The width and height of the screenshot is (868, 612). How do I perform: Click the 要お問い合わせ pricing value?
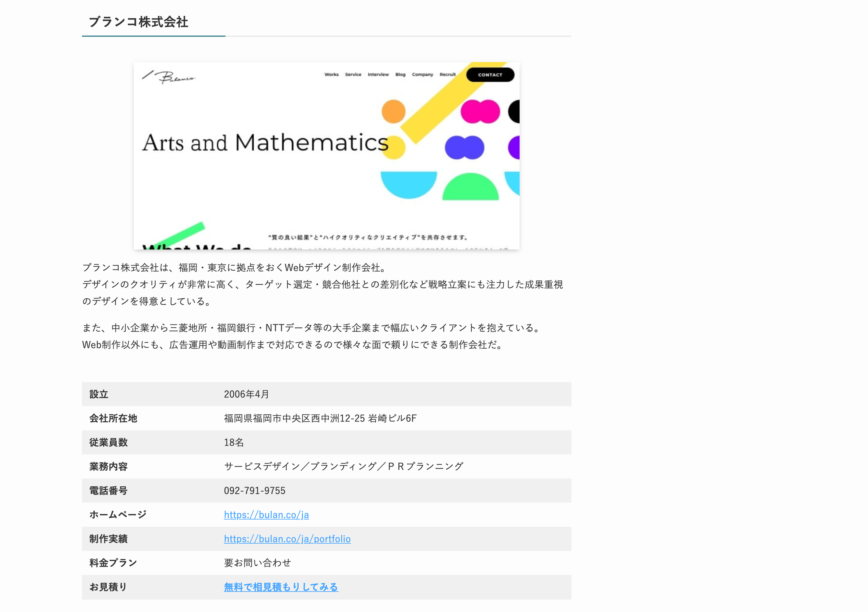click(x=257, y=563)
